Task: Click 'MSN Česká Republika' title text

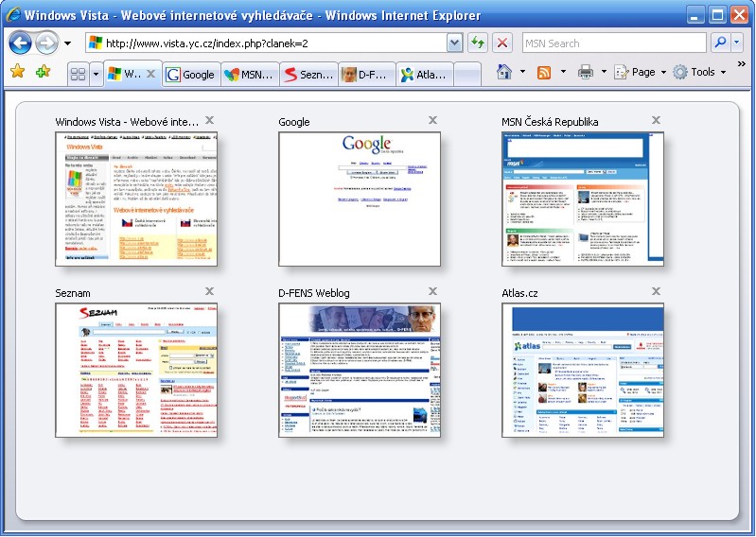Action: pos(550,122)
